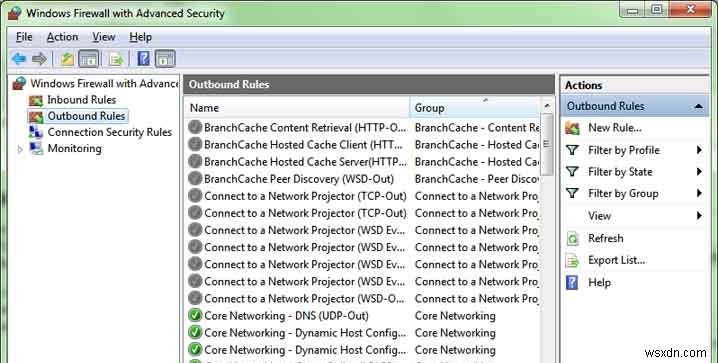
Task: Select Core Networking - DNS (UDP-Out) rule
Action: [286, 316]
